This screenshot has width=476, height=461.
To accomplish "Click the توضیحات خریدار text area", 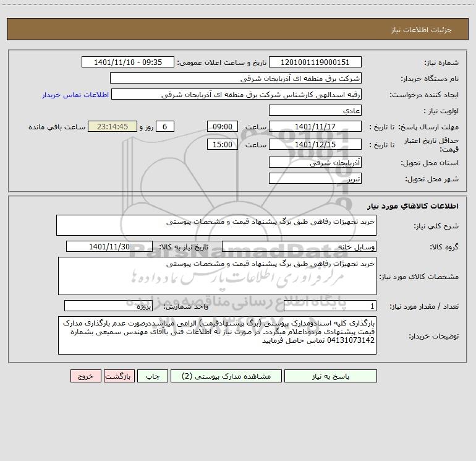I will (217, 335).
